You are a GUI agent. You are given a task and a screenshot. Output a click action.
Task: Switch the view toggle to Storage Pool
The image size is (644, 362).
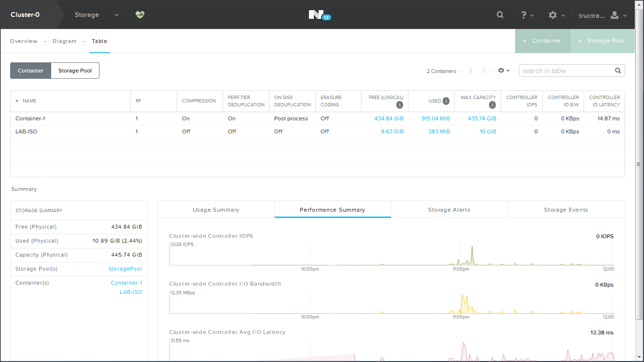tap(75, 71)
